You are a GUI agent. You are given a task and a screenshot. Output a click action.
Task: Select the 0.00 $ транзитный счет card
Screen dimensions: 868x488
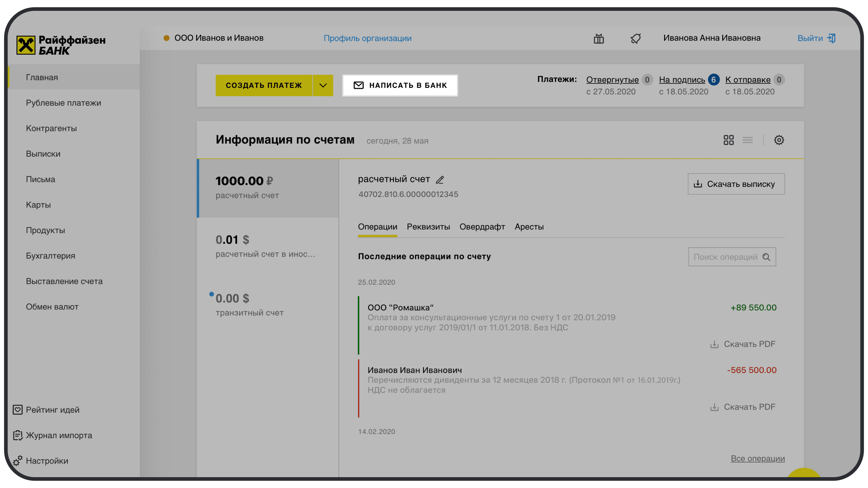point(268,305)
